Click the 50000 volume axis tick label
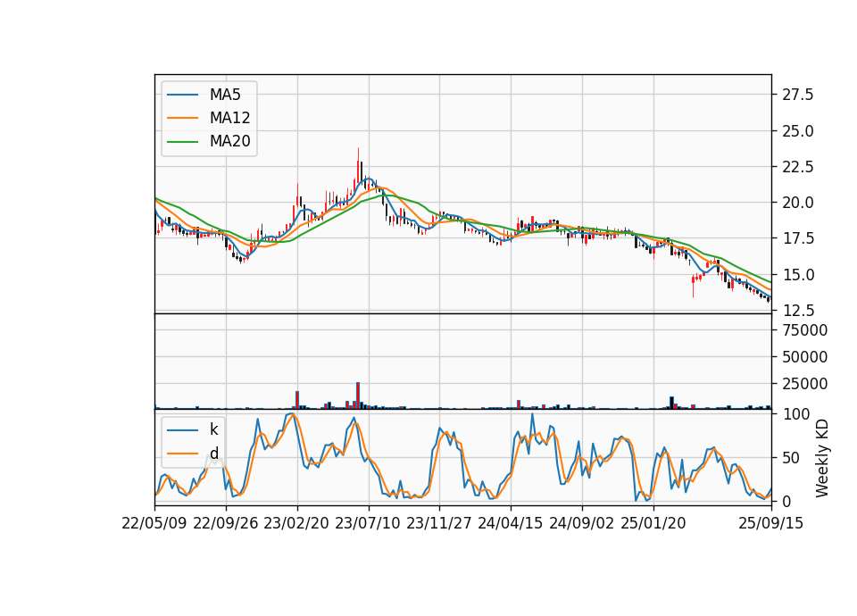The image size is (857, 616). tap(805, 357)
